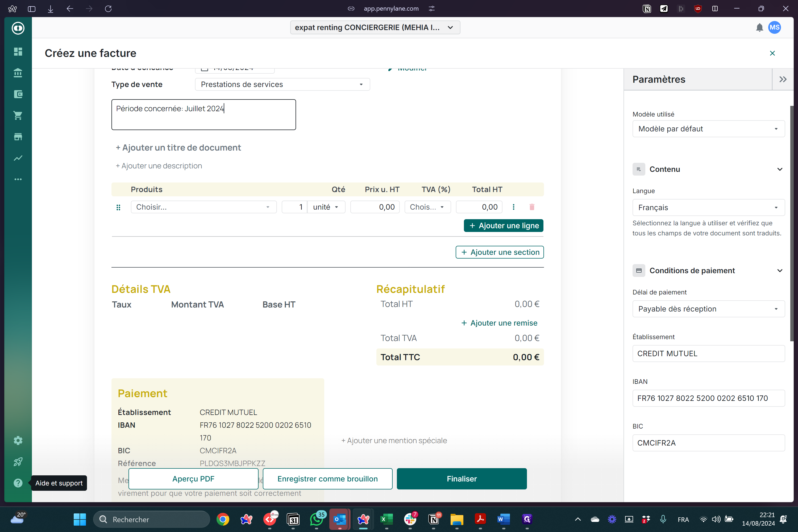
Task: Open the unité dropdown
Action: 326,207
